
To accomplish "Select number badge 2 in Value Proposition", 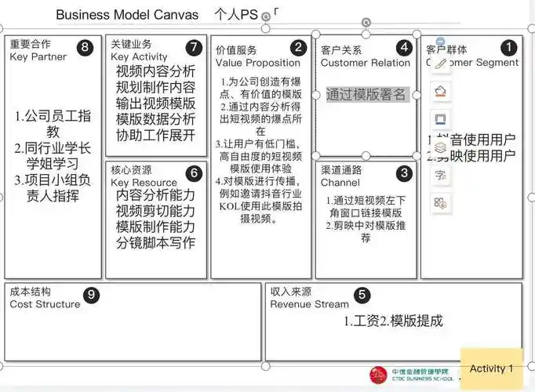I will (x=298, y=48).
